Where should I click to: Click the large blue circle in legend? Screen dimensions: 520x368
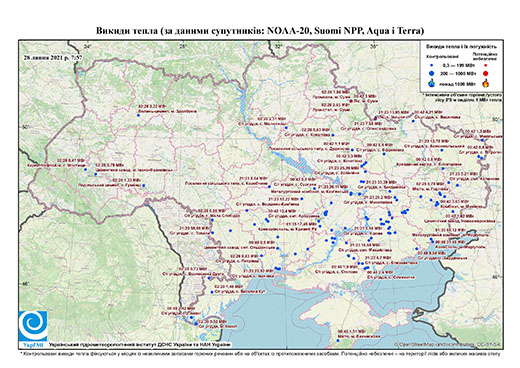[432, 73]
